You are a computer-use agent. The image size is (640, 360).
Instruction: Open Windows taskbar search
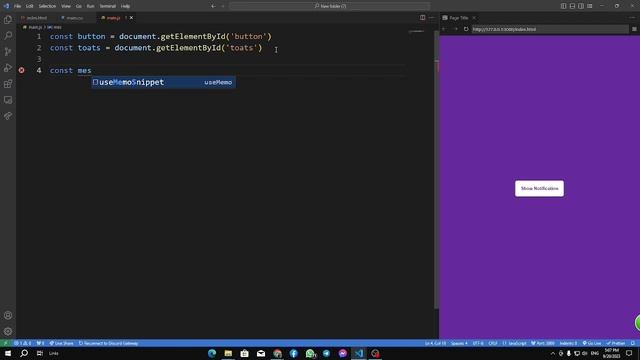tap(24, 353)
